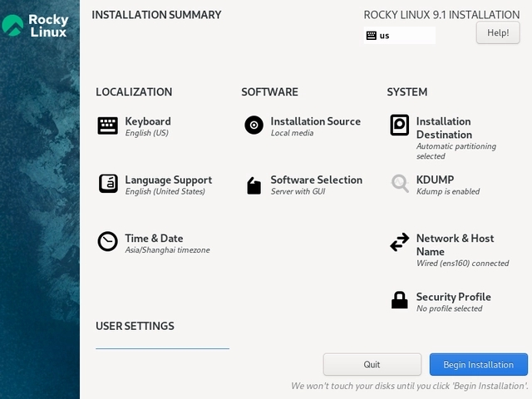Select the 'Network & Host Name' text

pyautogui.click(x=455, y=244)
